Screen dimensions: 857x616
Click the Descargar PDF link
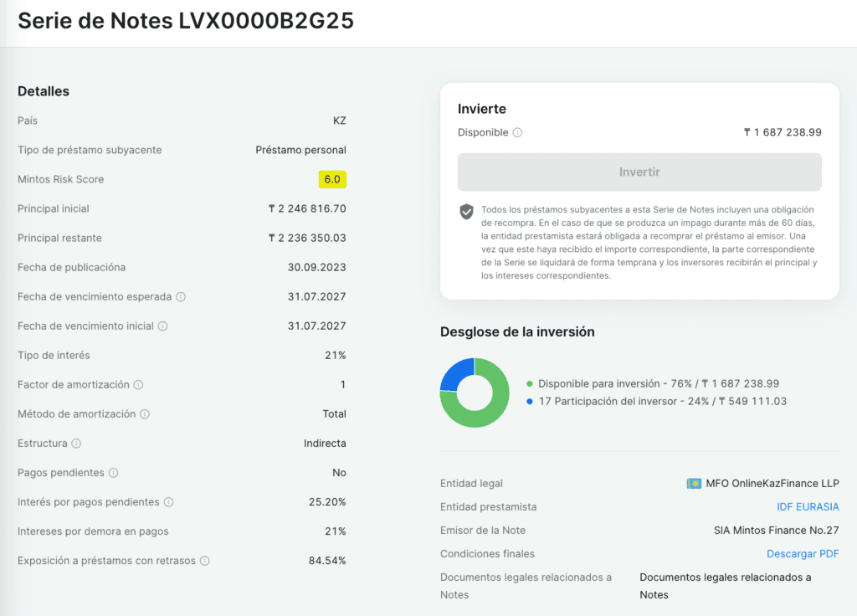[x=803, y=554]
